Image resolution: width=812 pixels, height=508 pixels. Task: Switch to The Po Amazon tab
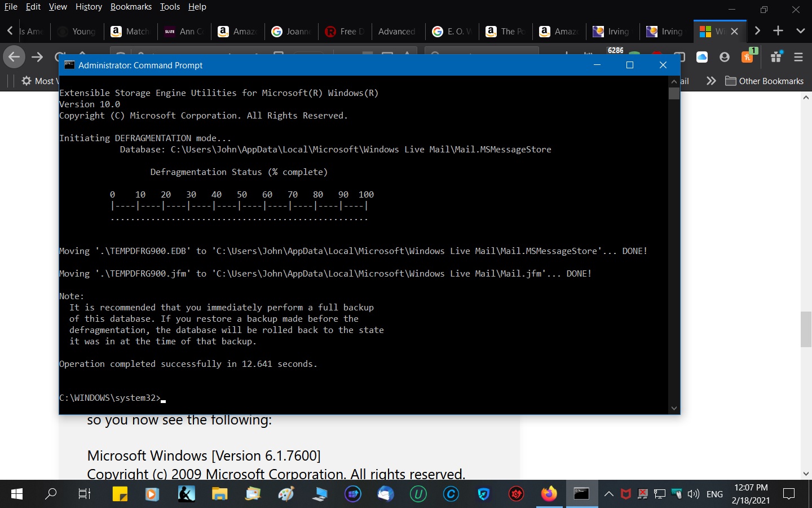pos(506,32)
